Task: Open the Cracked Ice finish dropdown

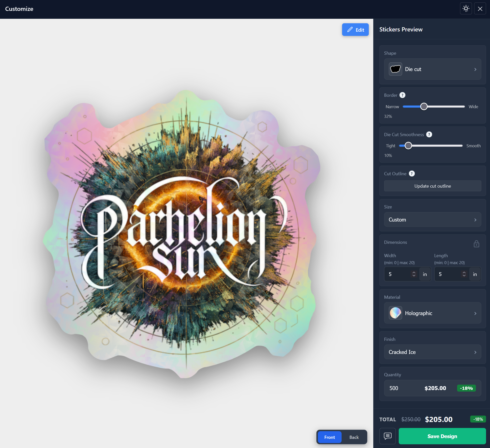Action: pos(432,352)
